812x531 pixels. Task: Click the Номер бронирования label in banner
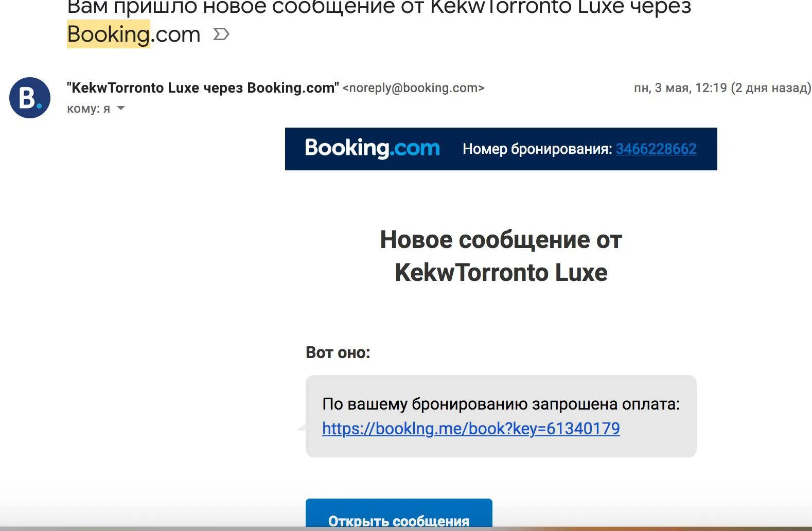pyautogui.click(x=537, y=149)
